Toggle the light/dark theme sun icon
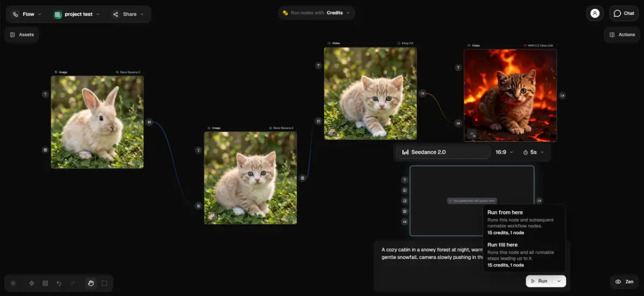644x296 pixels. 13,283
